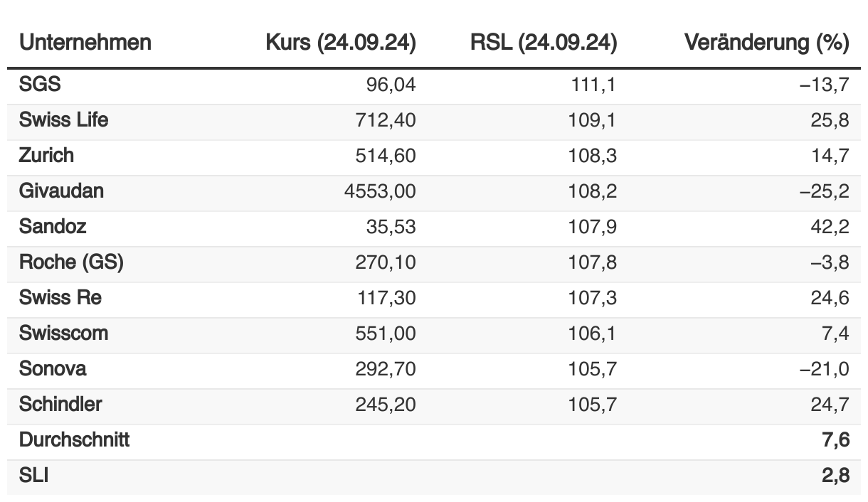868x502 pixels.
Task: Select the SGS company row
Action: coord(40,85)
